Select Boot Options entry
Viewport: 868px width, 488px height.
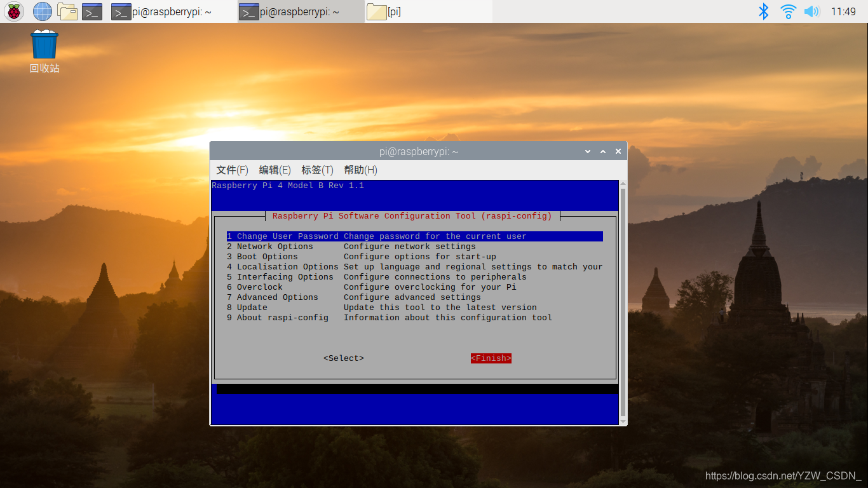point(415,257)
